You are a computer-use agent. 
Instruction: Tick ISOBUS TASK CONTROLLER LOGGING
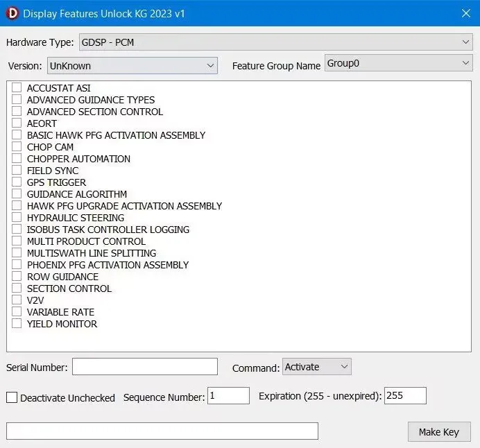(17, 229)
